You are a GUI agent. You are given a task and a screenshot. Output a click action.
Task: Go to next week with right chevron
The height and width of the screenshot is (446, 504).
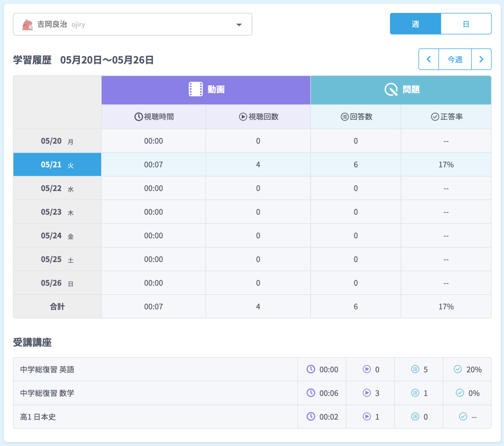481,59
